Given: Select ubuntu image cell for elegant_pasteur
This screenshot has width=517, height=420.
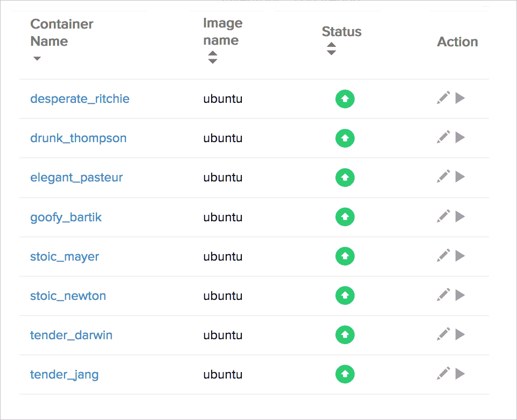Looking at the screenshot, I should coord(223,177).
